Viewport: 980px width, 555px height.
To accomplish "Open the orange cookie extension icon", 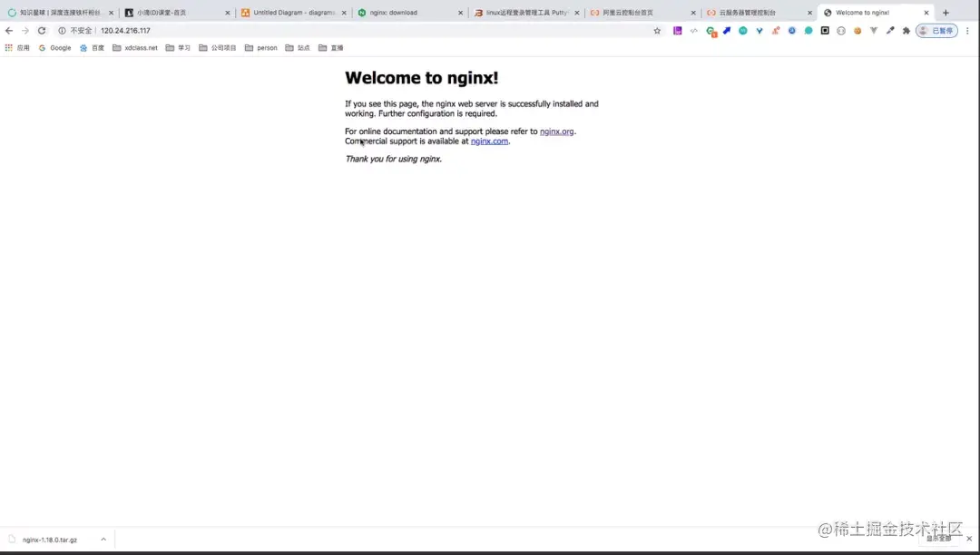I will pos(857,31).
